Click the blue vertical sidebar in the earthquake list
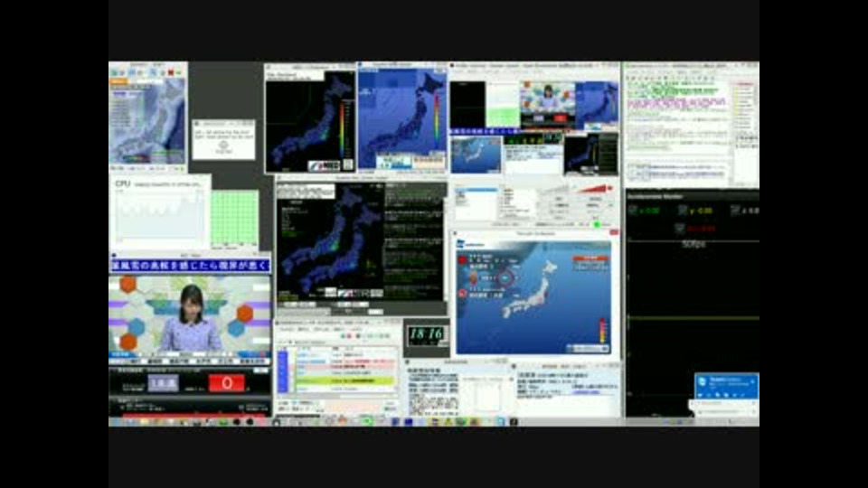Viewport: 868px width, 488px height. point(282,371)
